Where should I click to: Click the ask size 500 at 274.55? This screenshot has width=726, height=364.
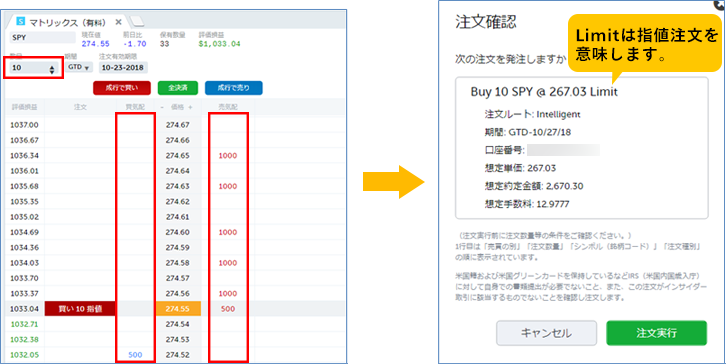click(228, 309)
